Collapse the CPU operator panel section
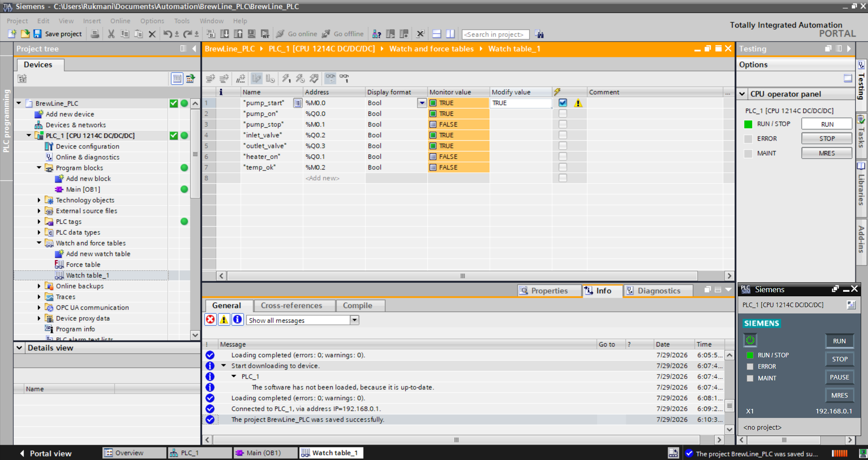Viewport: 868px width, 460px height. [x=743, y=94]
